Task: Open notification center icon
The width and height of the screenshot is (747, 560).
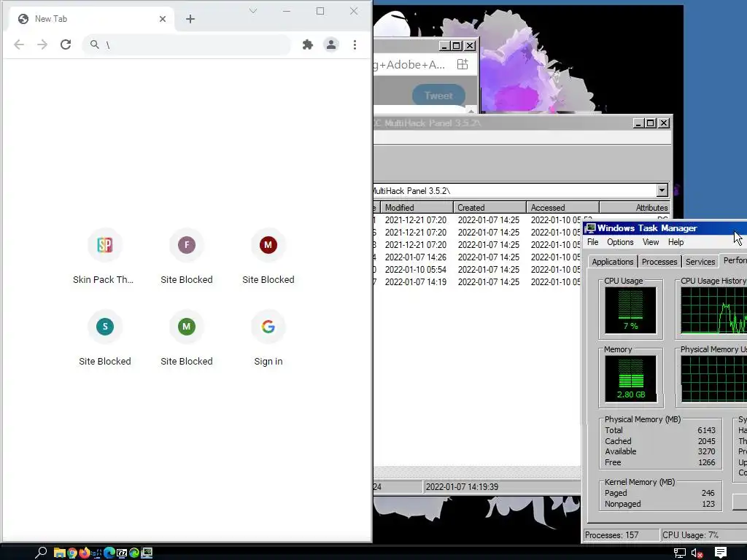Action: pos(721,553)
